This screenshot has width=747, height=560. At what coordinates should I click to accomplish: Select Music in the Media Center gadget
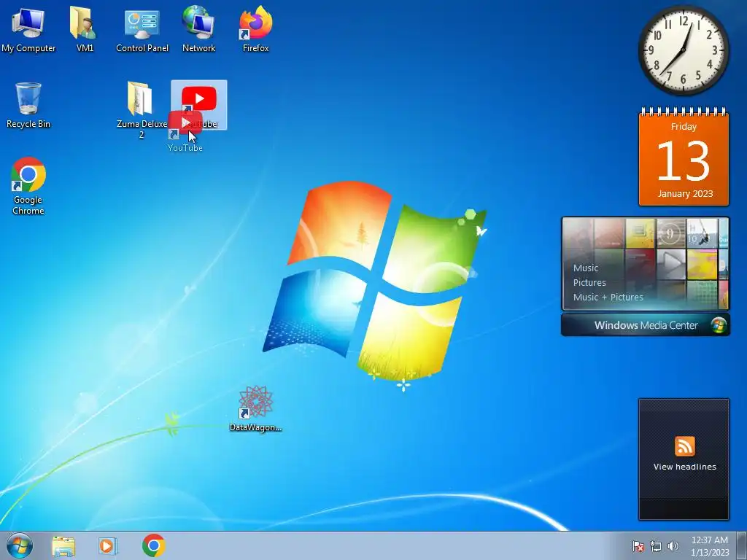[586, 268]
